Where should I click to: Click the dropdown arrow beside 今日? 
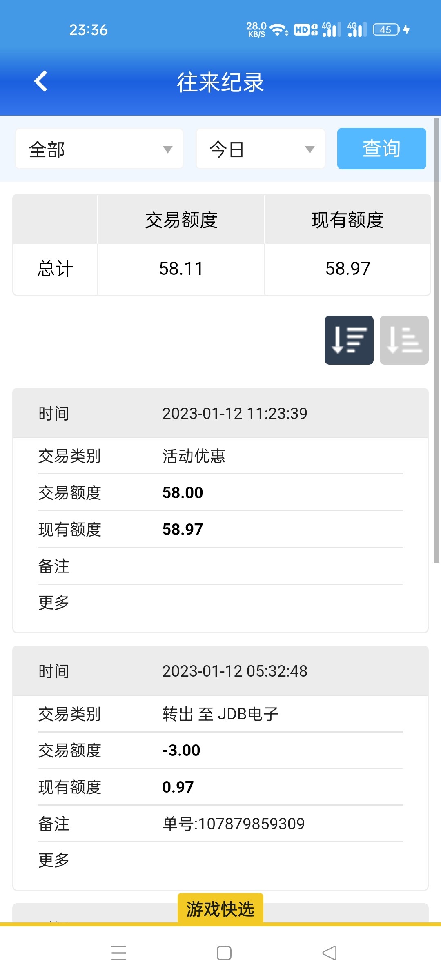click(x=310, y=149)
